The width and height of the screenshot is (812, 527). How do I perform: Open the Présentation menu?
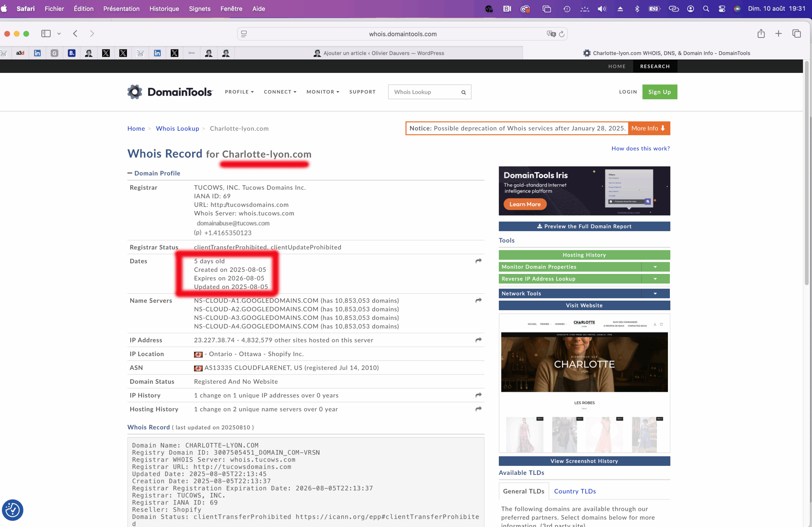[121, 9]
